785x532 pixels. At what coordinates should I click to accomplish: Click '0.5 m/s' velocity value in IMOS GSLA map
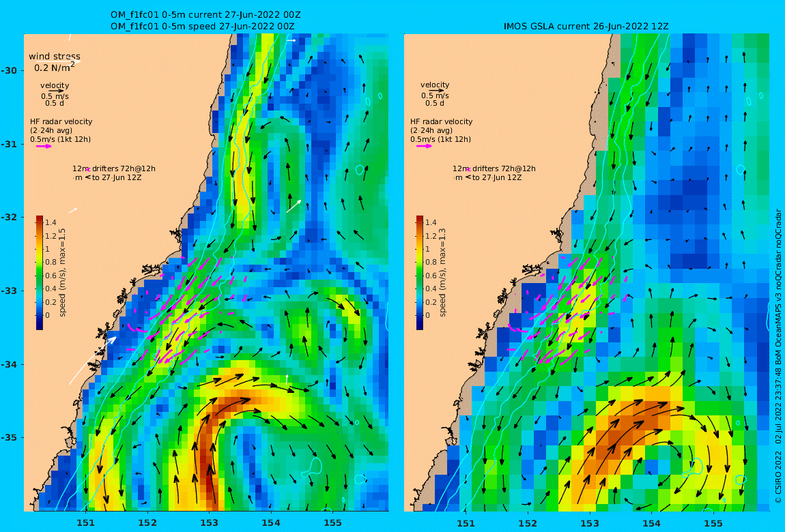tap(435, 95)
